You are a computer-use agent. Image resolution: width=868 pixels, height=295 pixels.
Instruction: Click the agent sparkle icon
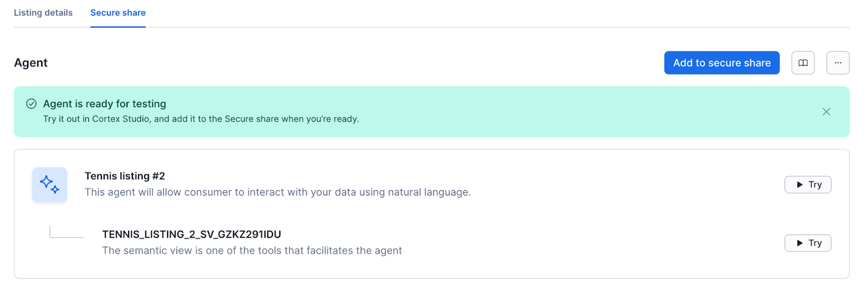49,185
